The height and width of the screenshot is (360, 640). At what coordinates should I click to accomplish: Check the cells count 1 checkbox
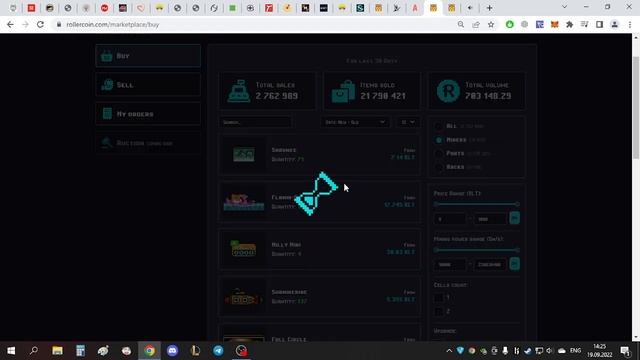pos(439,297)
